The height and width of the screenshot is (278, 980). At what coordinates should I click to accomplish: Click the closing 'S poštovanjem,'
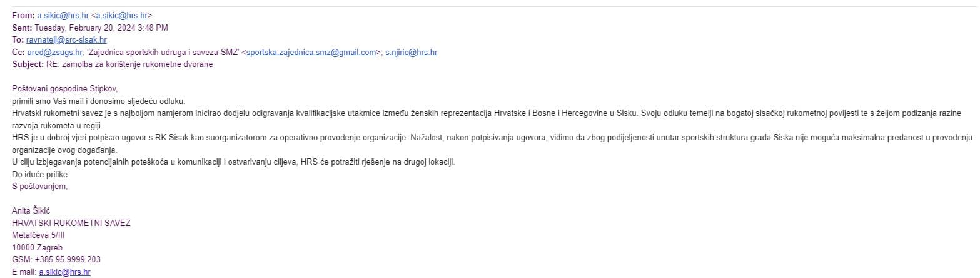click(39, 186)
